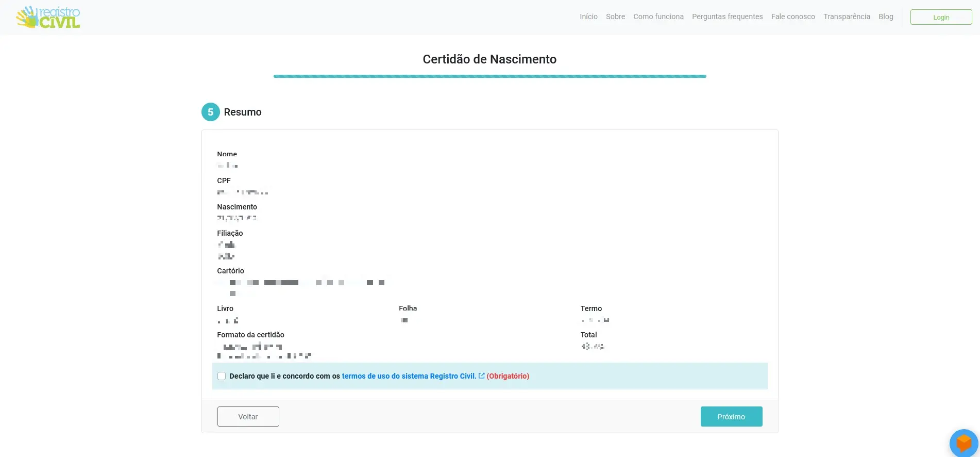Screen dimensions: 980x457
Task: Visit the Blog link
Action: (x=886, y=17)
